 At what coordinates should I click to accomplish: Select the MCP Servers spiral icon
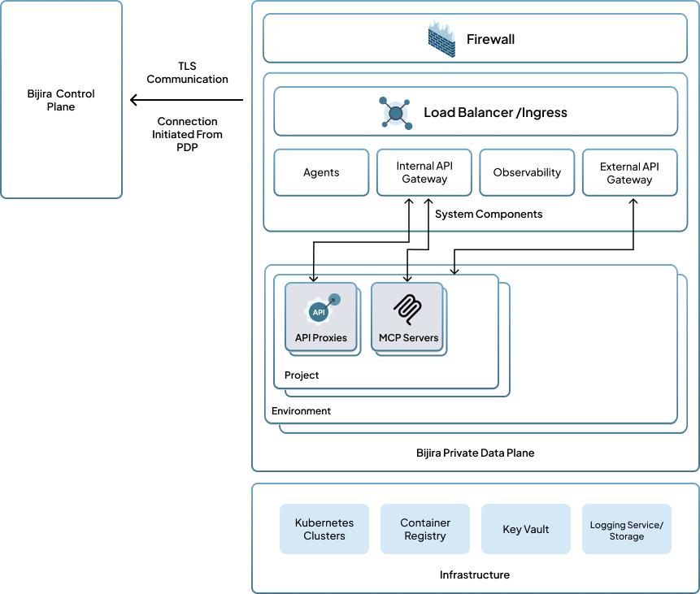[x=407, y=309]
